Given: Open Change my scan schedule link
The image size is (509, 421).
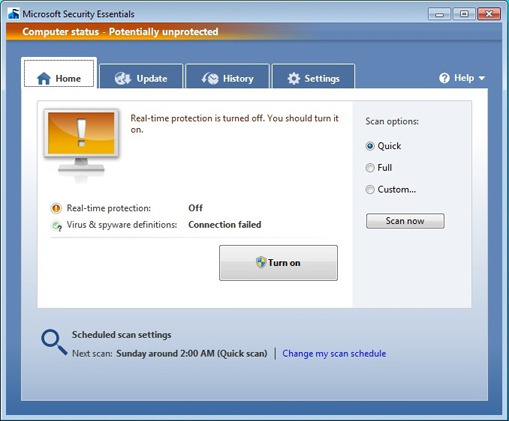Looking at the screenshot, I should click(x=334, y=353).
